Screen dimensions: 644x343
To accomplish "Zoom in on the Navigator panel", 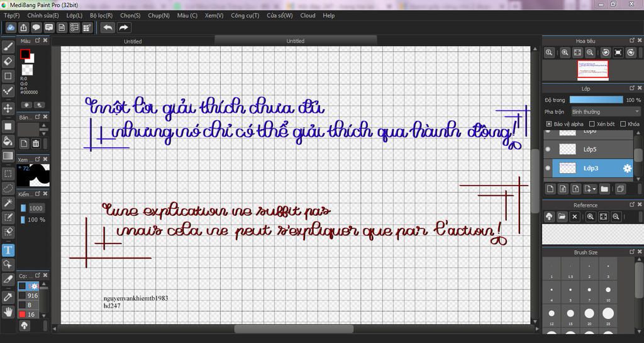I will (565, 53).
